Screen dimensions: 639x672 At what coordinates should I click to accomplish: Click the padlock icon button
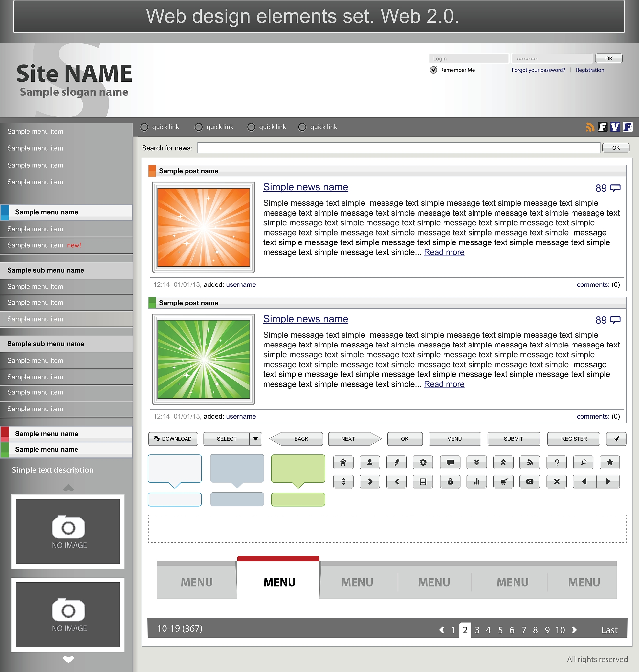click(450, 481)
